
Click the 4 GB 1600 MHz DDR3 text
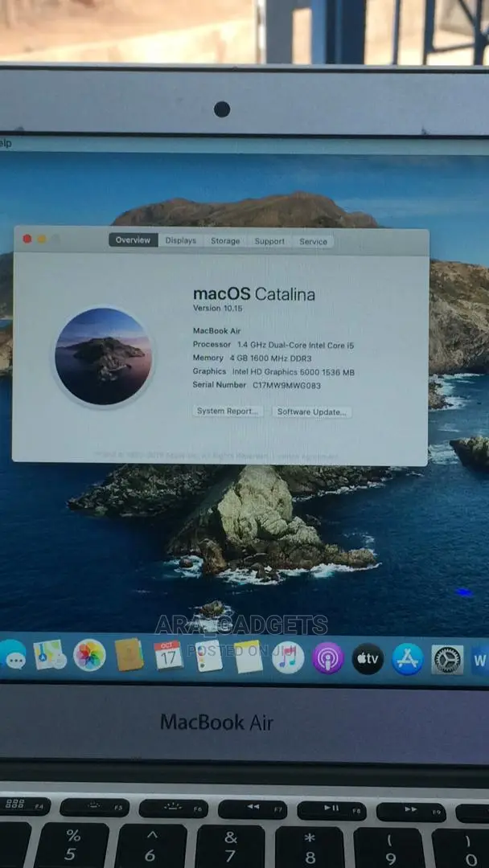coord(271,358)
